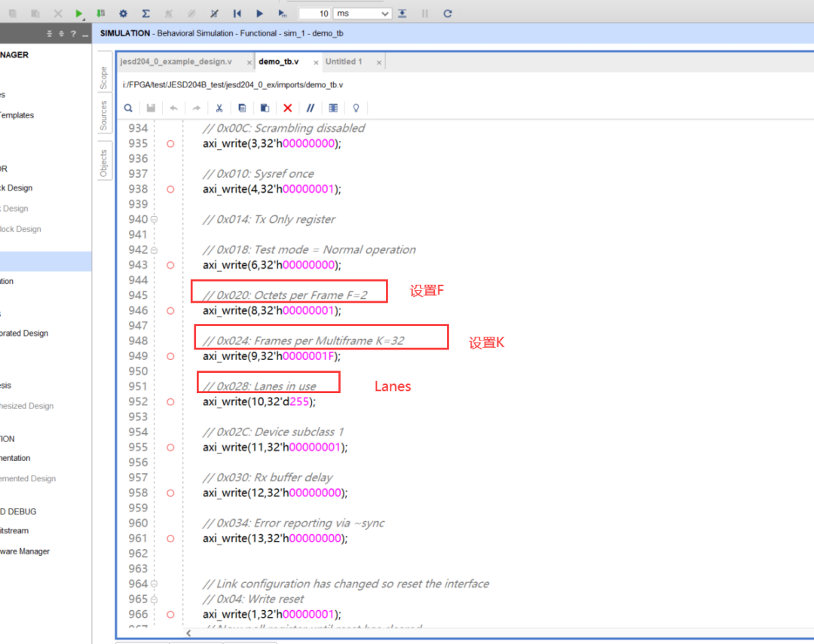This screenshot has width=814, height=644.
Task: Toggle line comments with the // icon
Action: coord(311,108)
